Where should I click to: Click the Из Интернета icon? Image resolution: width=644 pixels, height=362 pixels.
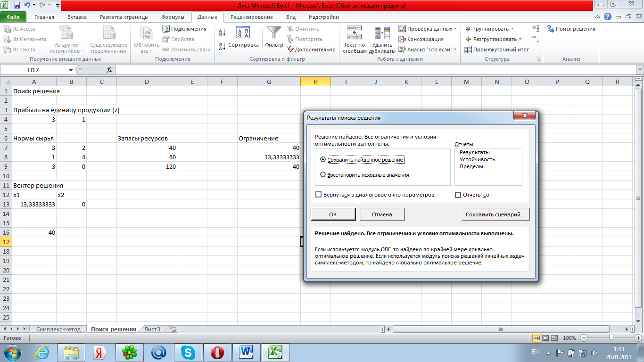click(x=7, y=39)
